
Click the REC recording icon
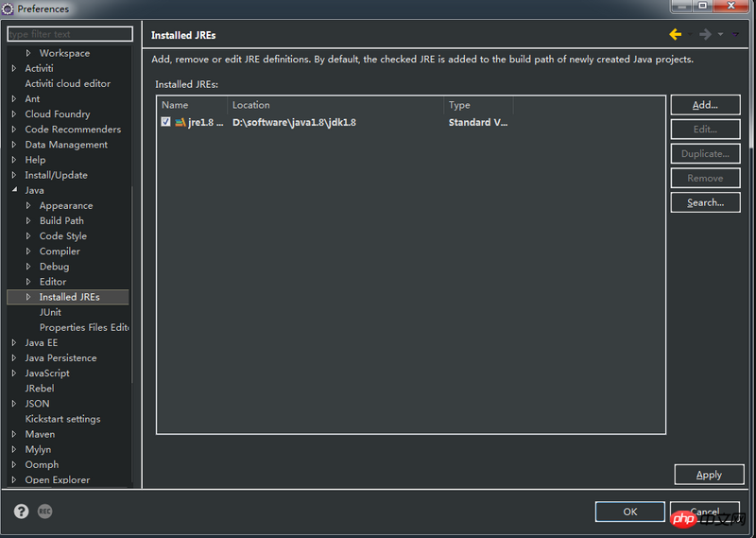44,511
